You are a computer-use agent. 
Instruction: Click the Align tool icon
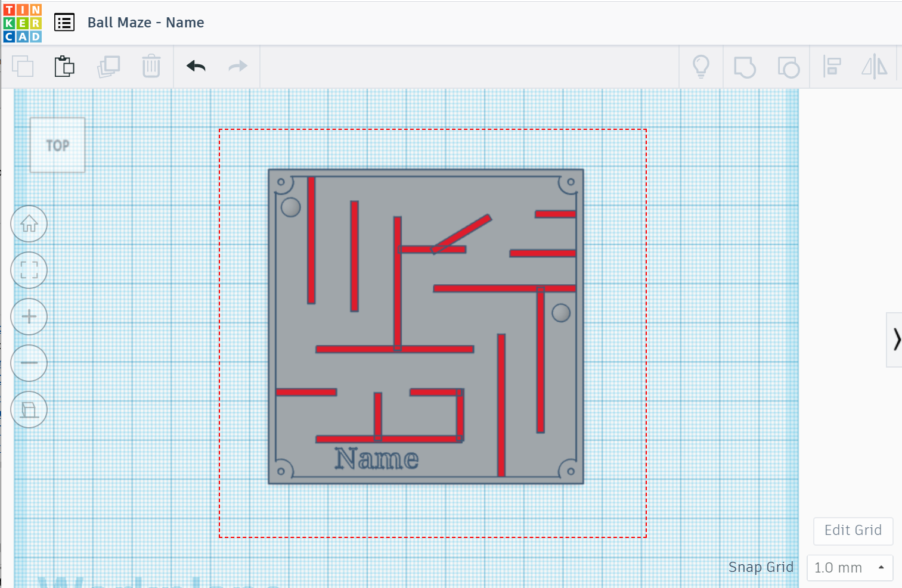coord(832,66)
